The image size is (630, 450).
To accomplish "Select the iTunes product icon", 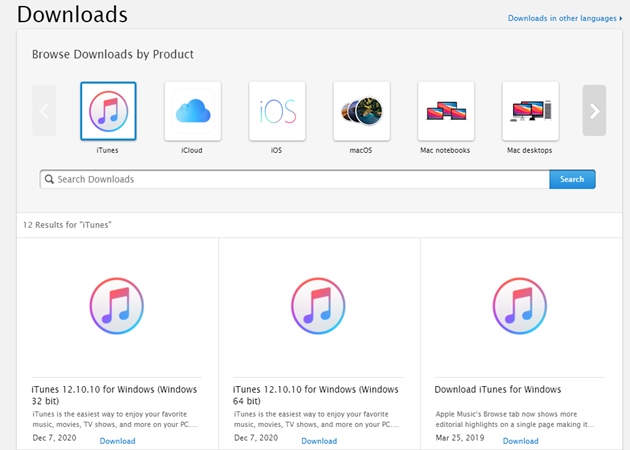I will pyautogui.click(x=108, y=111).
